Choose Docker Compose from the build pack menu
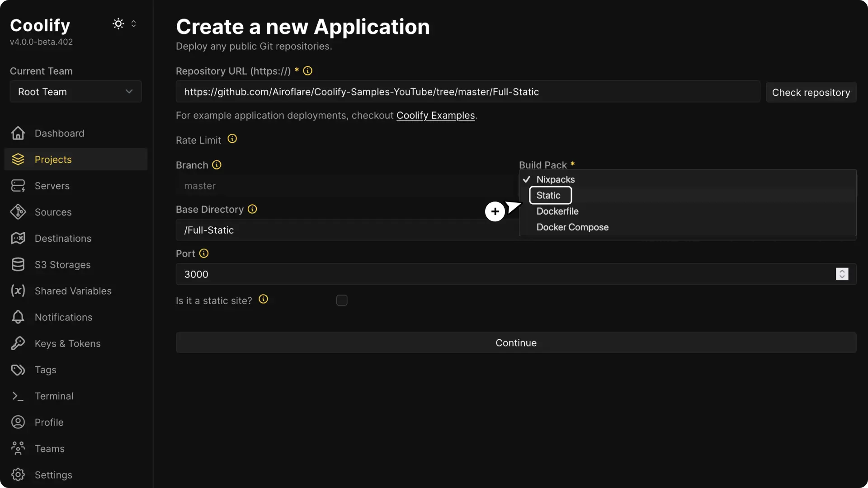 tap(572, 227)
